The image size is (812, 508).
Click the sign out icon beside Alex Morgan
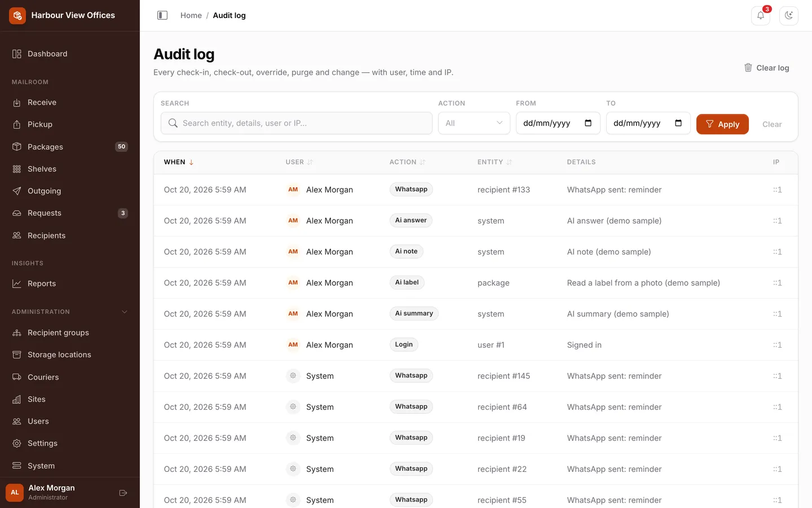123,493
